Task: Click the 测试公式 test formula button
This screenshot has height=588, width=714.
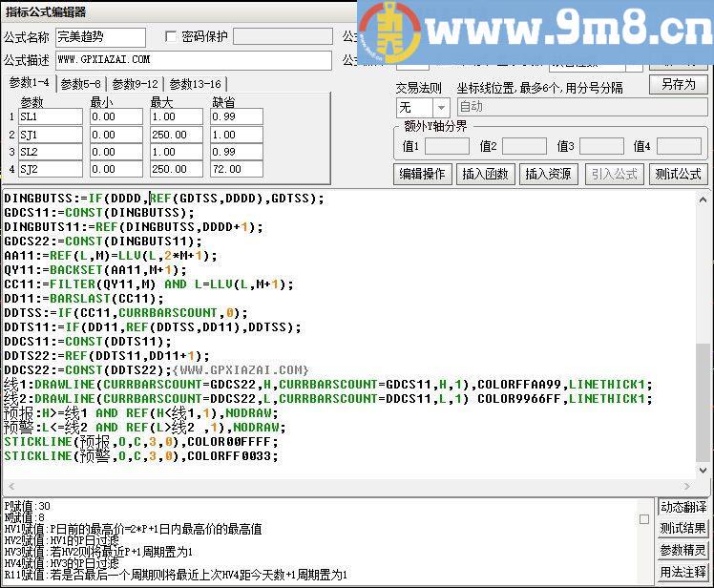Action: [678, 174]
